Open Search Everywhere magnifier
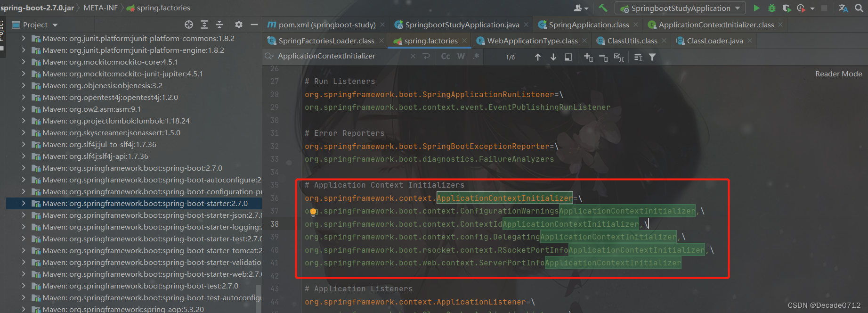Viewport: 868px width, 313px height. [859, 8]
